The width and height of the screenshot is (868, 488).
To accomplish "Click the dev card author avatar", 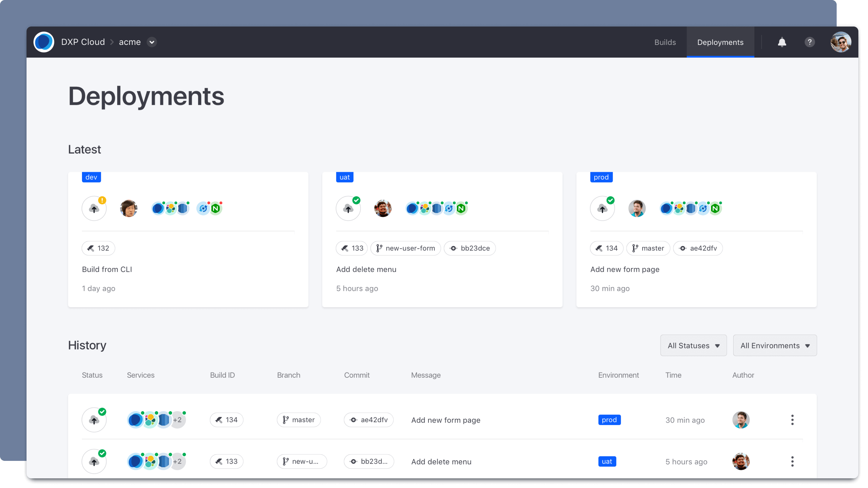I will tap(129, 208).
